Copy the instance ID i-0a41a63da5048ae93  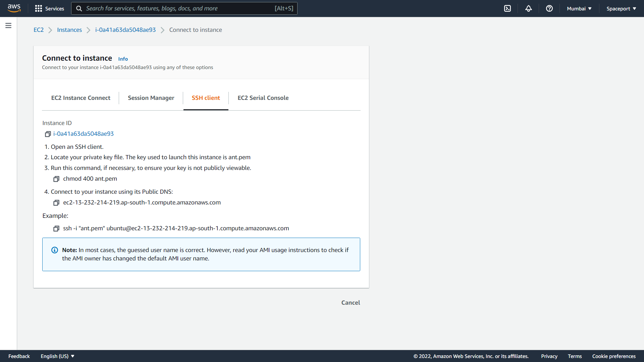[48, 134]
